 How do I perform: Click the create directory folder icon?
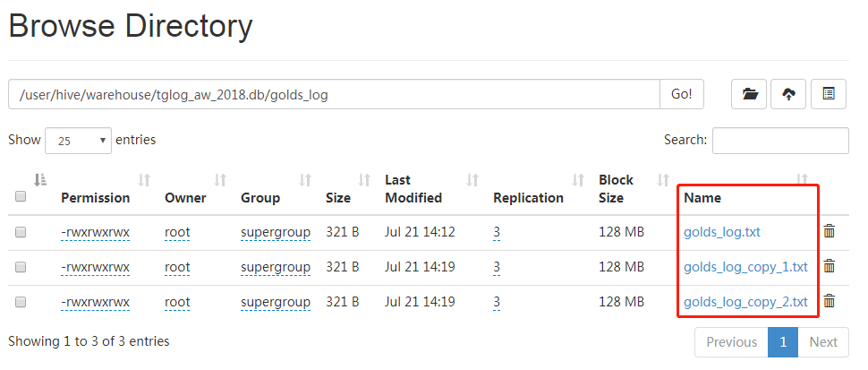tap(749, 94)
